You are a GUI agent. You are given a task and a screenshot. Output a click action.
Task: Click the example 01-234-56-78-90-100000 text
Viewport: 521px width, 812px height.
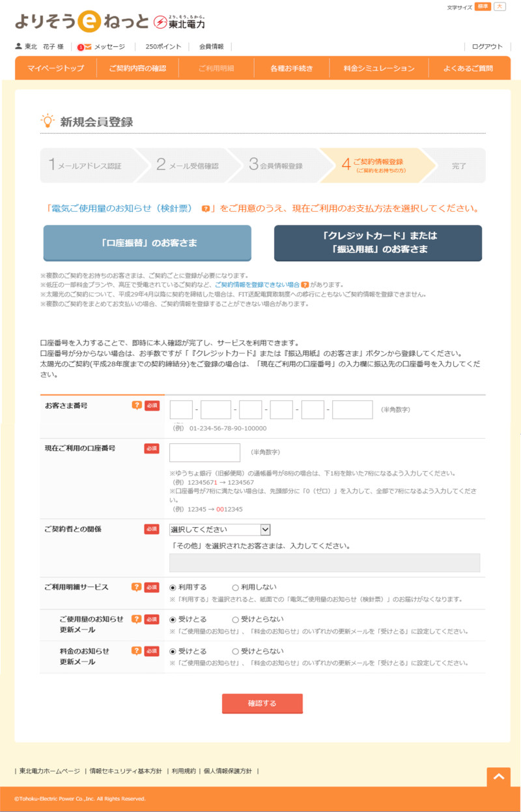pyautogui.click(x=228, y=428)
